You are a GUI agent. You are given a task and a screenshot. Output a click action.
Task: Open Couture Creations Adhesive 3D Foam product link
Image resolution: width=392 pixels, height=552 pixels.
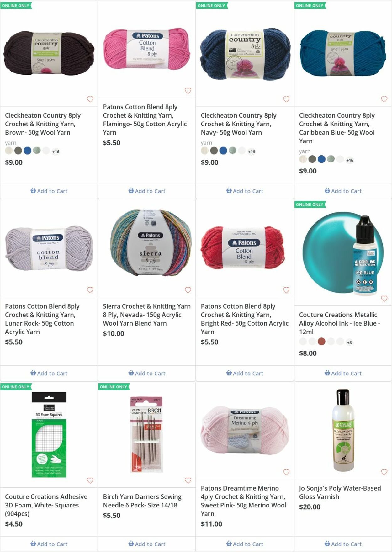tap(46, 505)
